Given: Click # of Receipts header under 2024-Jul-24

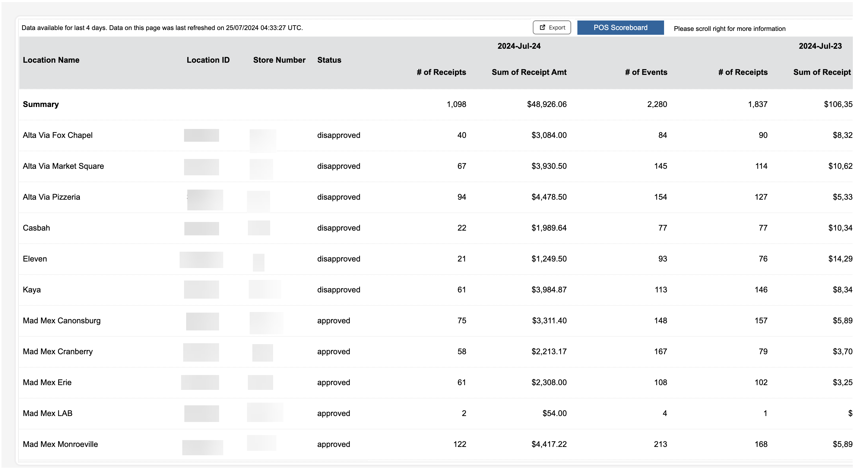Looking at the screenshot, I should (x=441, y=72).
